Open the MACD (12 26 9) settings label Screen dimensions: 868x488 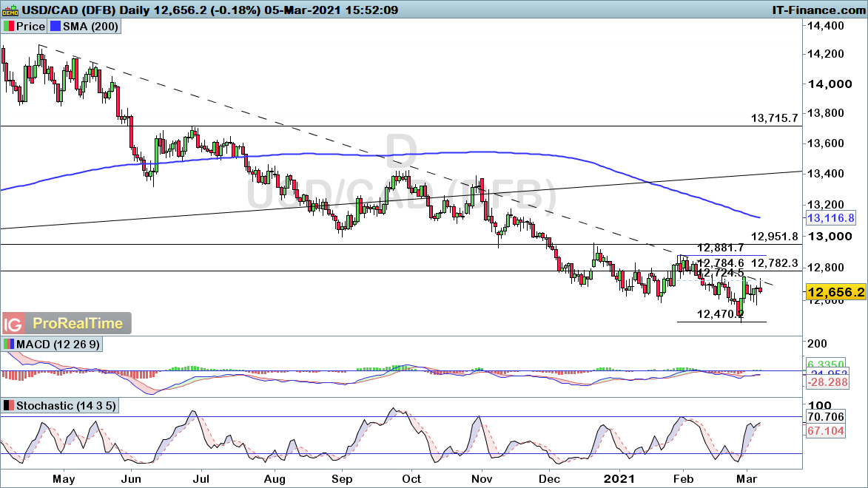pos(56,345)
